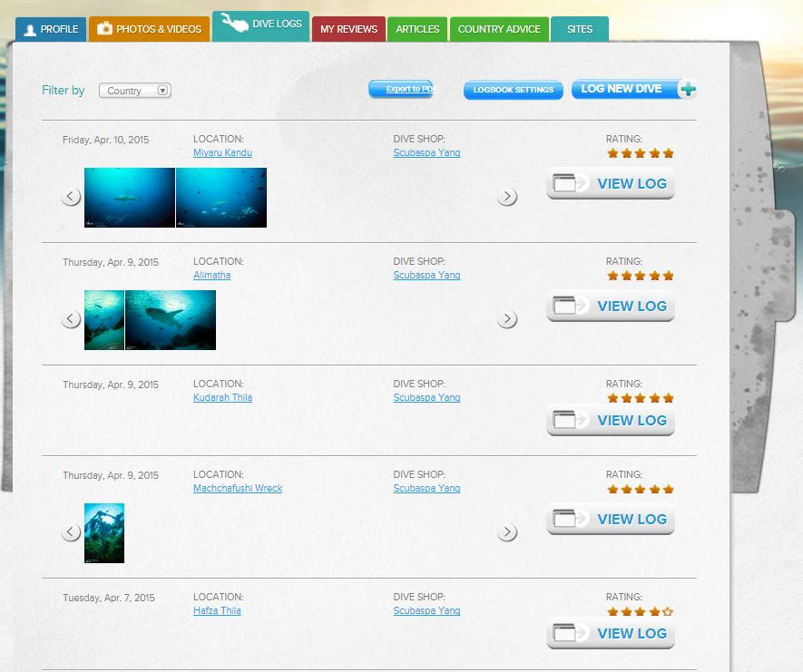View log for the Hafza Thila dive
The height and width of the screenshot is (672, 803).
point(611,633)
